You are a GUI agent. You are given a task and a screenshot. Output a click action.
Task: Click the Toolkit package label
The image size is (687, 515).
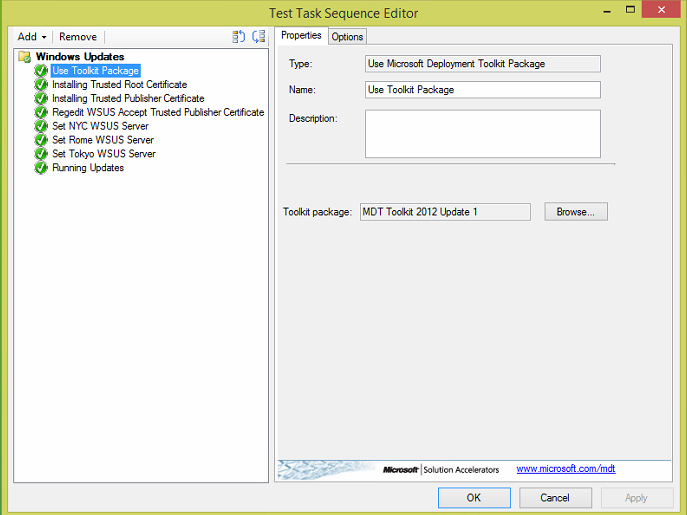click(x=317, y=212)
